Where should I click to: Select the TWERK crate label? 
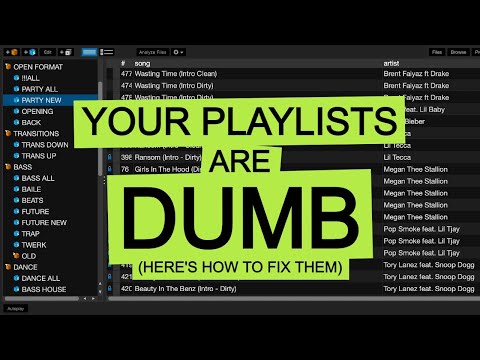click(x=34, y=245)
